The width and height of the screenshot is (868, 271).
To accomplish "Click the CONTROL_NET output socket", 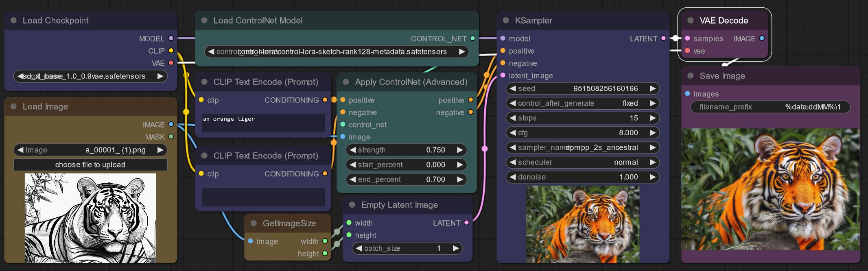I will (472, 38).
